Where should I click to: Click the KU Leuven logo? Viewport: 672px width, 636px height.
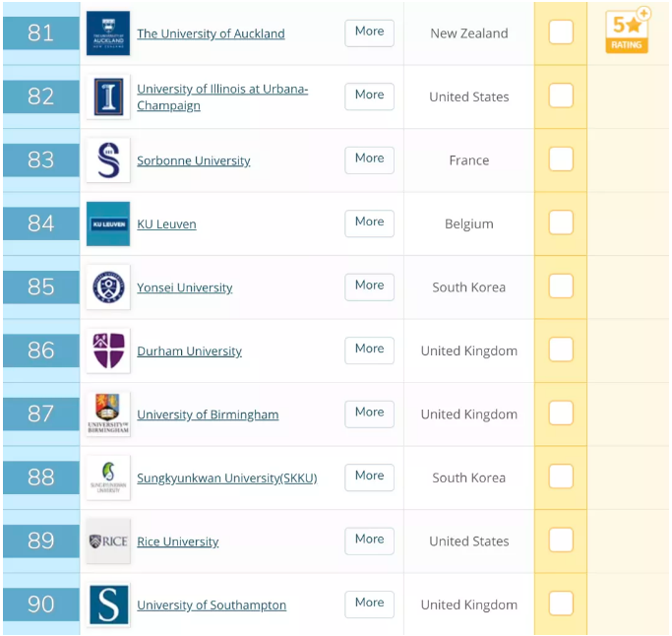click(x=107, y=223)
